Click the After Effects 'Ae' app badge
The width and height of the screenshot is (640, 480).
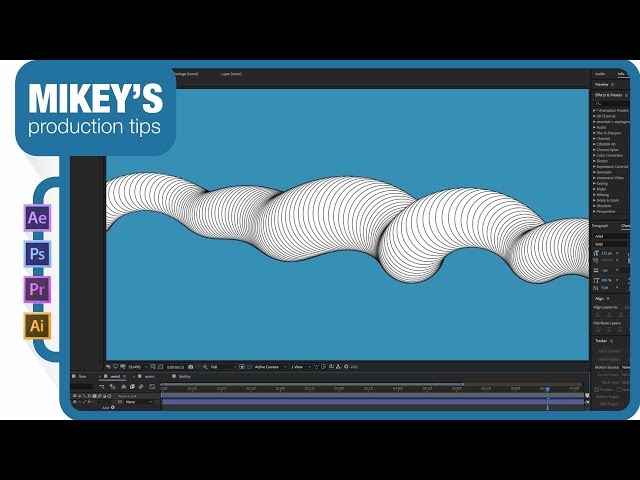click(37, 218)
